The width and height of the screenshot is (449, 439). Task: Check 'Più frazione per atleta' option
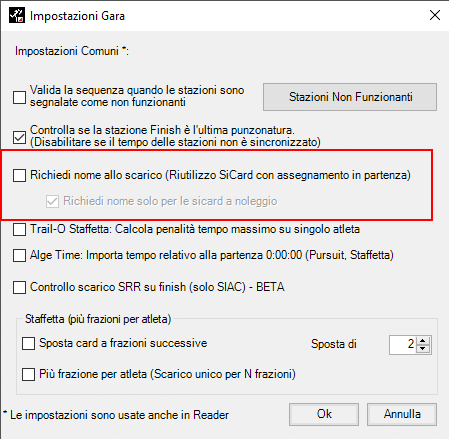pos(28,374)
